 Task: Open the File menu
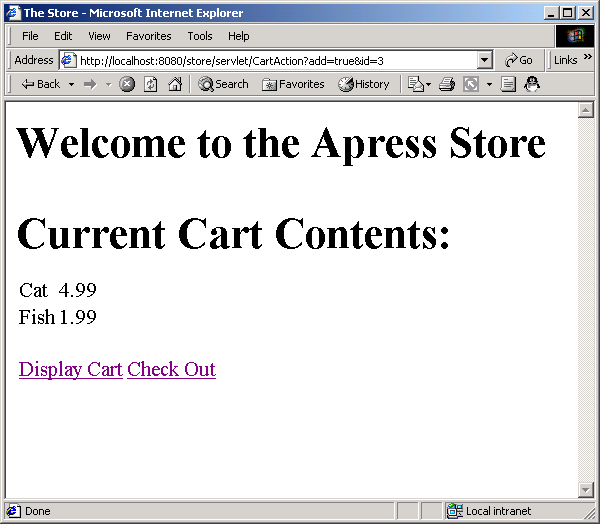coord(30,36)
